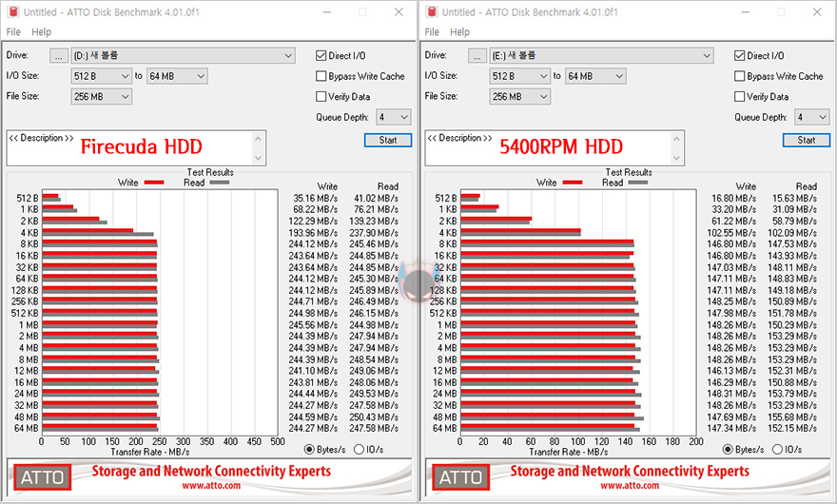Open Help menu in right 5400RPM window
This screenshot has height=504, width=837.
pos(459,32)
